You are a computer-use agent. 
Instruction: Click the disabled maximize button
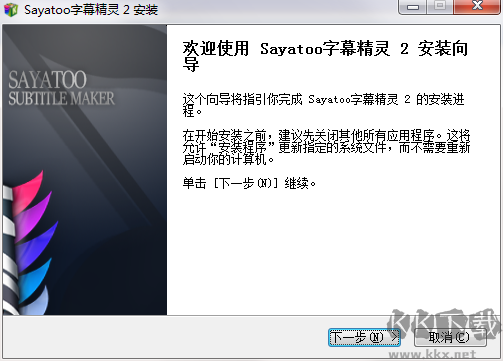pyautogui.click(x=440, y=6)
